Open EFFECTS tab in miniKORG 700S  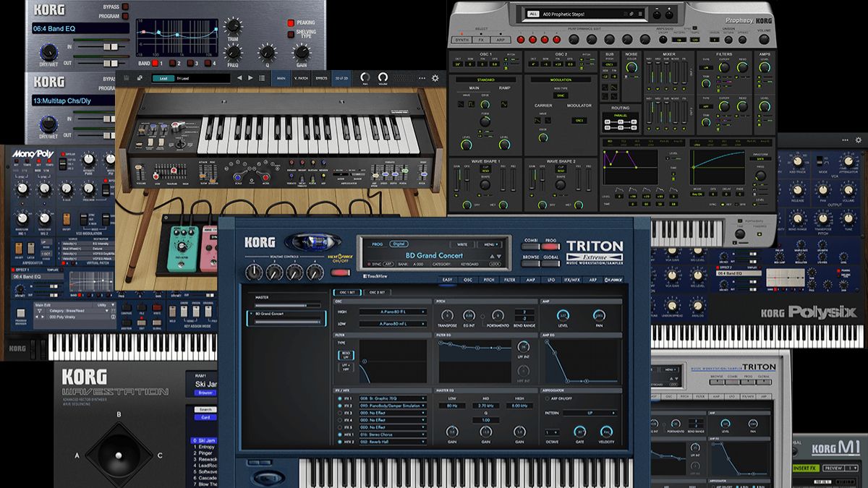[x=321, y=78]
